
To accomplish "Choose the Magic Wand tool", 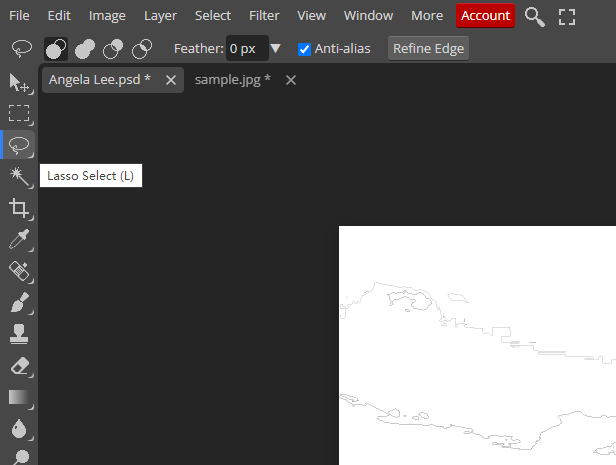I will [19, 176].
